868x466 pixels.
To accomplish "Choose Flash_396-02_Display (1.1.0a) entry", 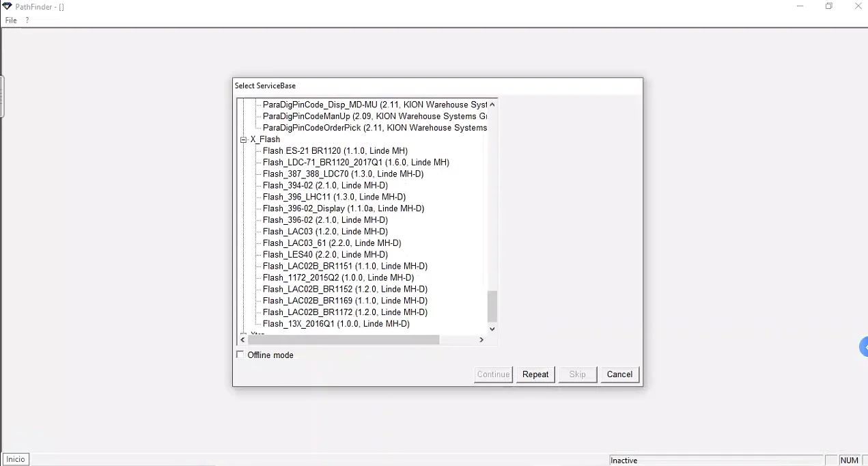I will (344, 208).
